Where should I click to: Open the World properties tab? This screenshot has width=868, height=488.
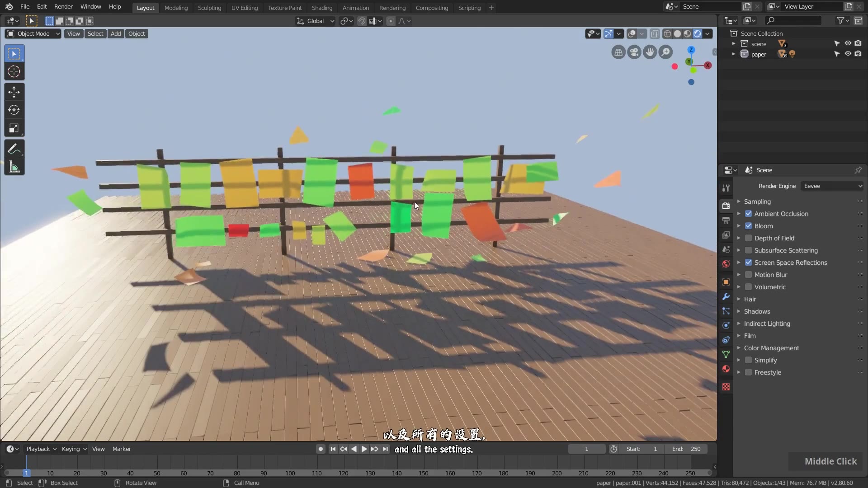pos(726,264)
